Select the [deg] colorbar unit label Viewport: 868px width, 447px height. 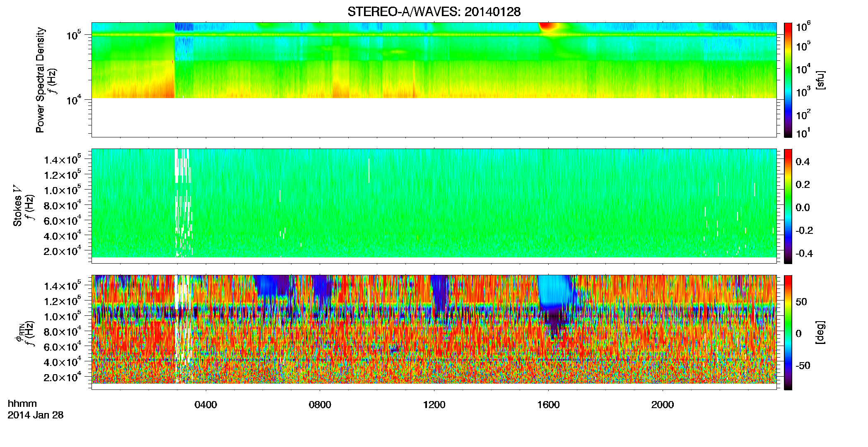[x=820, y=332]
